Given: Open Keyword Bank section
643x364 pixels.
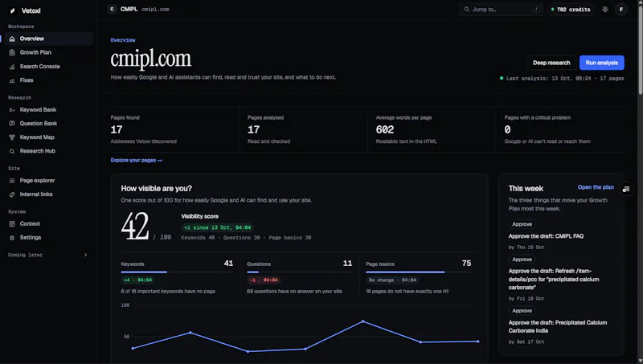Looking at the screenshot, I should tap(47, 110).
